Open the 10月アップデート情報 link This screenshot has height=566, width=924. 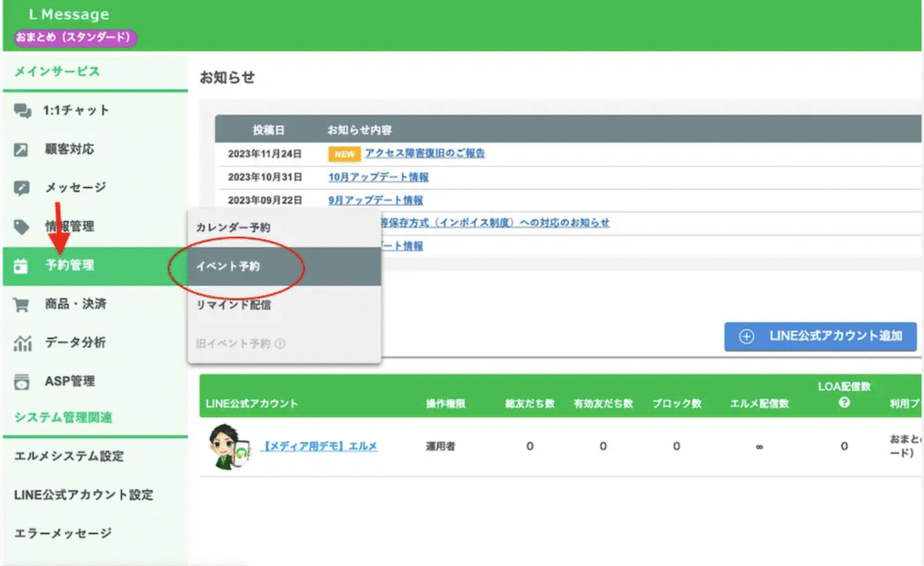click(378, 177)
